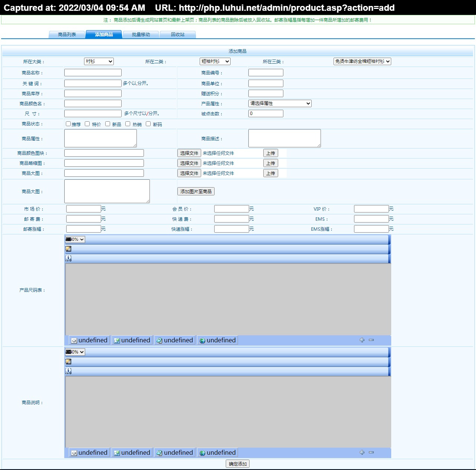Open the 商品列表 tab
The height and width of the screenshot is (470, 476).
(67, 35)
